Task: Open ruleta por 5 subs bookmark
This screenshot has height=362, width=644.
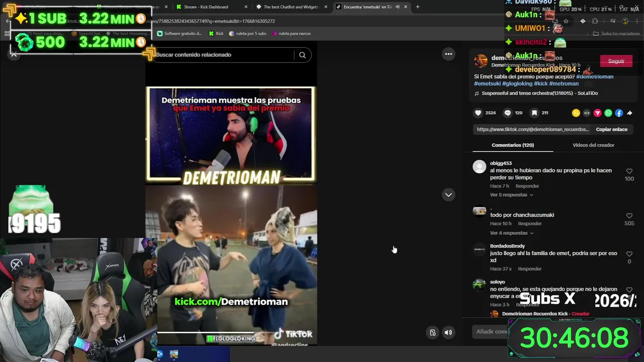Action: [248, 34]
